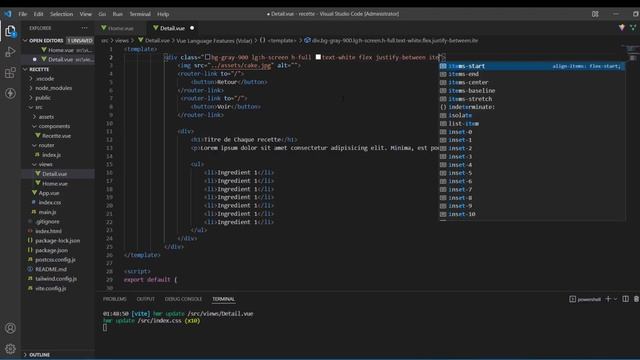The width and height of the screenshot is (640, 360).
Task: Kill terminal with trash icon
Action: [x=636, y=299]
